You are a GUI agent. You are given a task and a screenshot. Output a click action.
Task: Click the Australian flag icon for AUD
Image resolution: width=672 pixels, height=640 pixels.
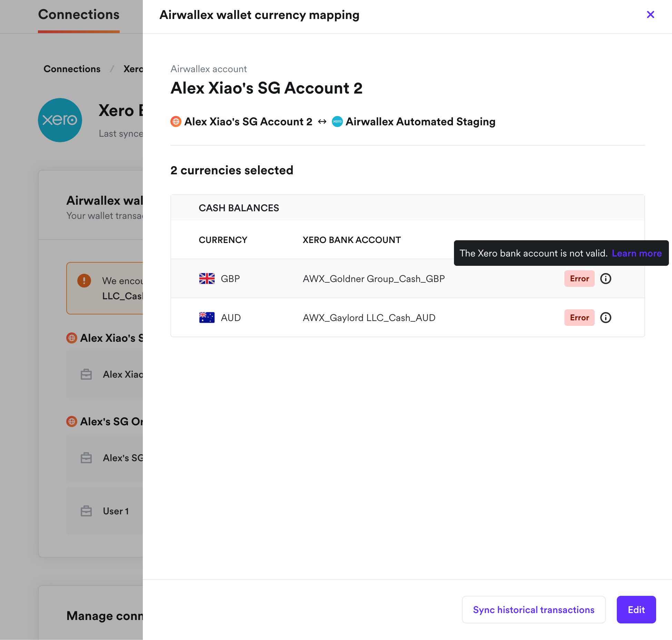tap(207, 318)
